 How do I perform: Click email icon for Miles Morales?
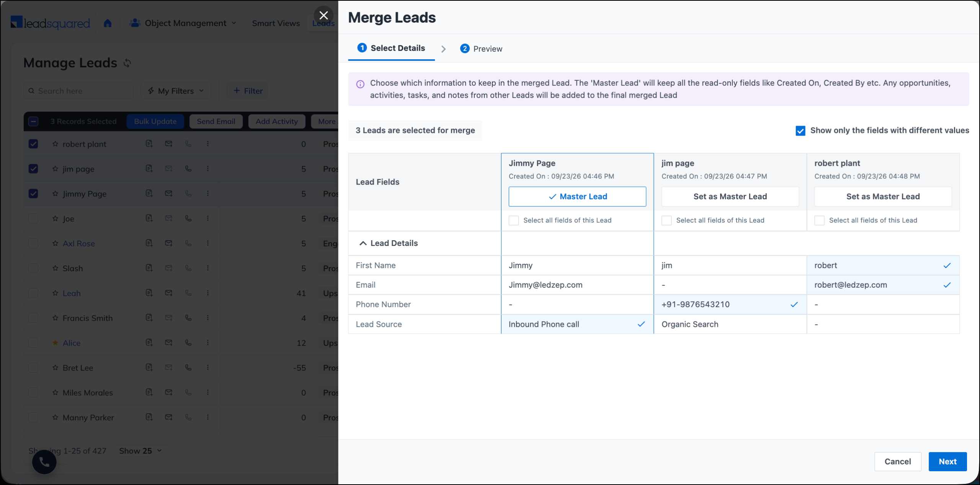(168, 392)
